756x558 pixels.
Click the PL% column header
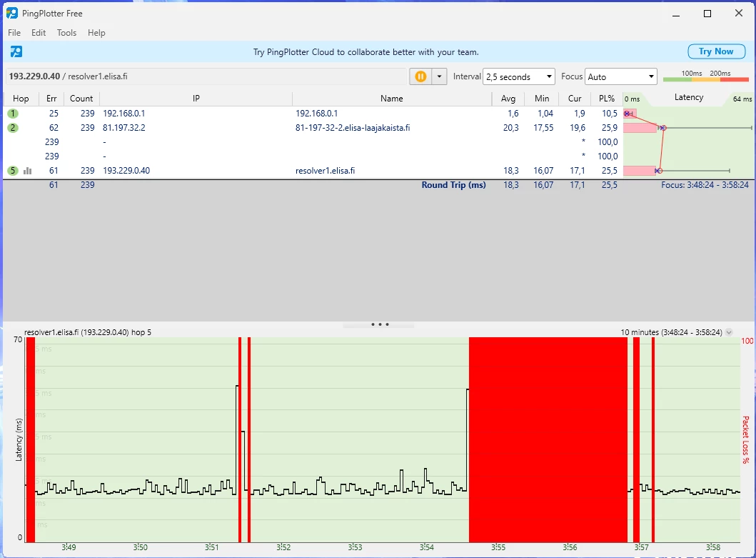click(x=606, y=99)
